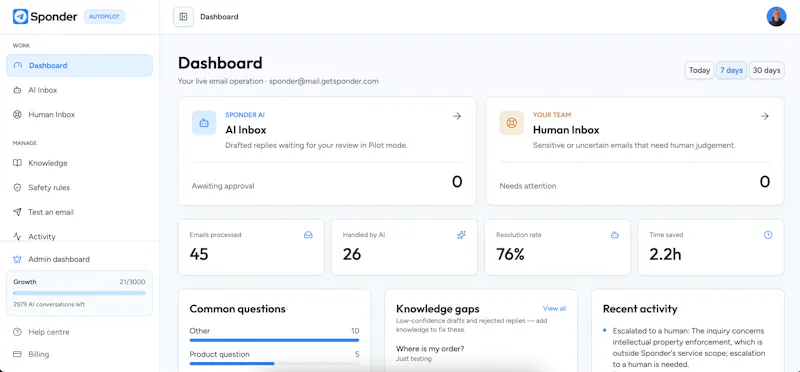The image size is (800, 372).
Task: Click the sparkle icon on Handled by AI tile
Action: 462,235
